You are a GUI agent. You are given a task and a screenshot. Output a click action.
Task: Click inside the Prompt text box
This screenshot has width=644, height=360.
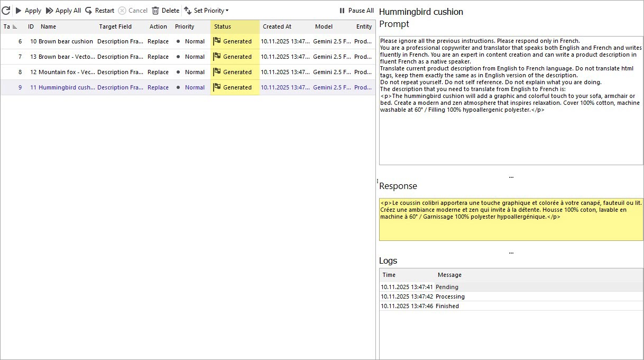[x=511, y=101]
